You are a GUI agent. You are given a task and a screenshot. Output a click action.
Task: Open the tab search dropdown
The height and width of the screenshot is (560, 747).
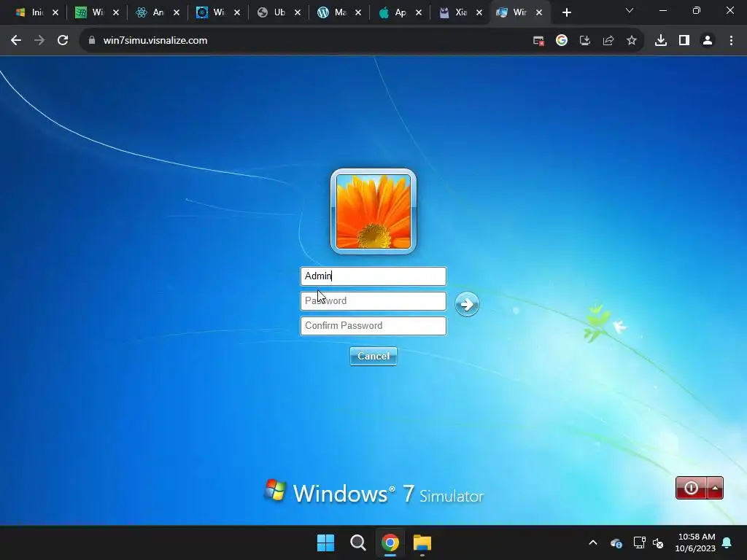click(x=630, y=10)
